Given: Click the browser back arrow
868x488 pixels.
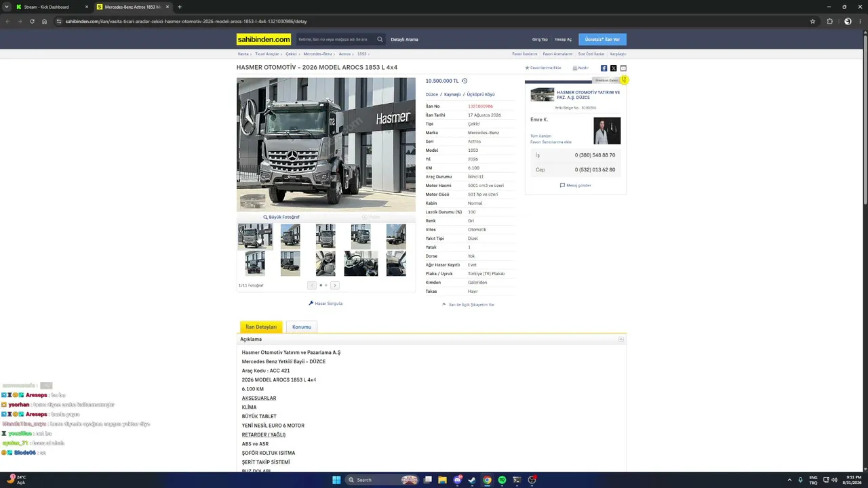Looking at the screenshot, I should coord(8,21).
